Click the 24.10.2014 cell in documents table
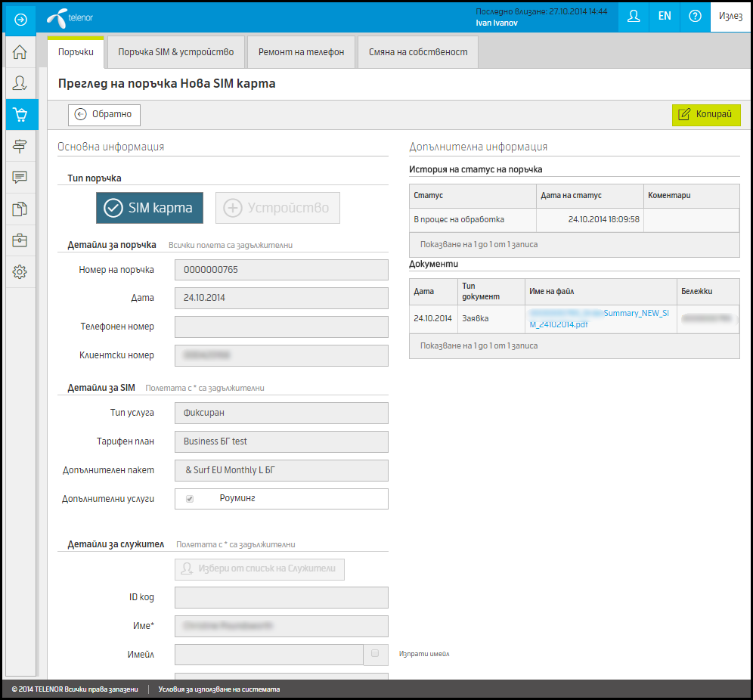The width and height of the screenshot is (753, 700). [433, 319]
